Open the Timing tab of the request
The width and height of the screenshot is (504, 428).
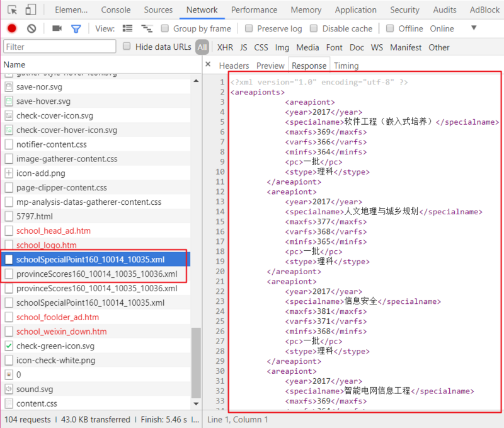346,66
